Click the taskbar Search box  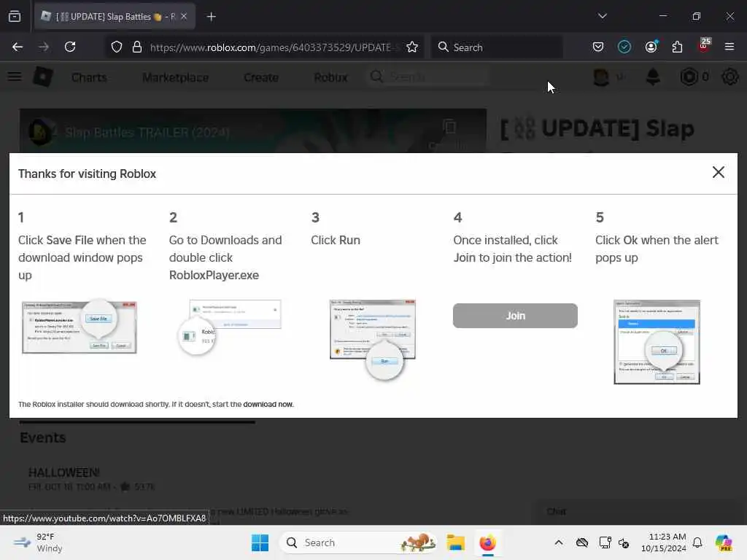358,542
